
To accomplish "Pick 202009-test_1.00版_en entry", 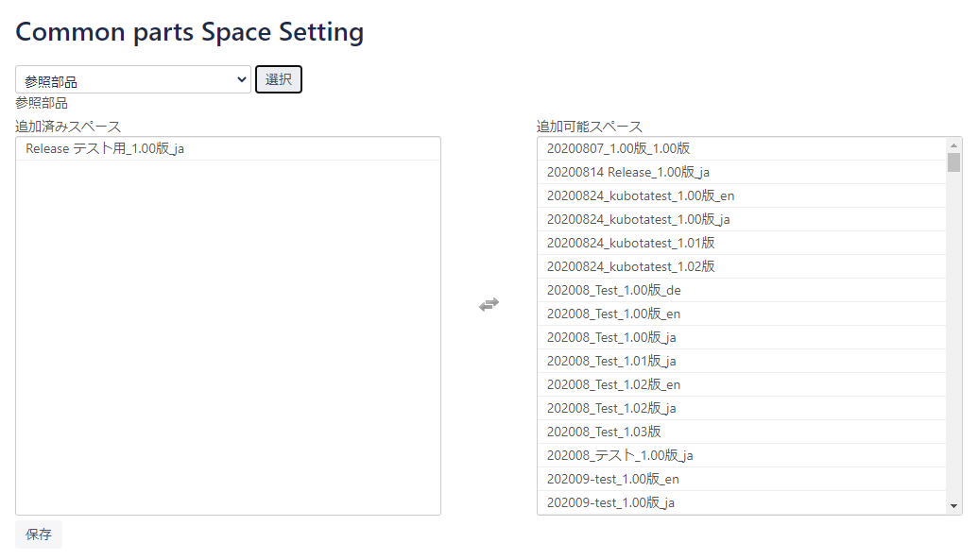I will tap(612, 479).
